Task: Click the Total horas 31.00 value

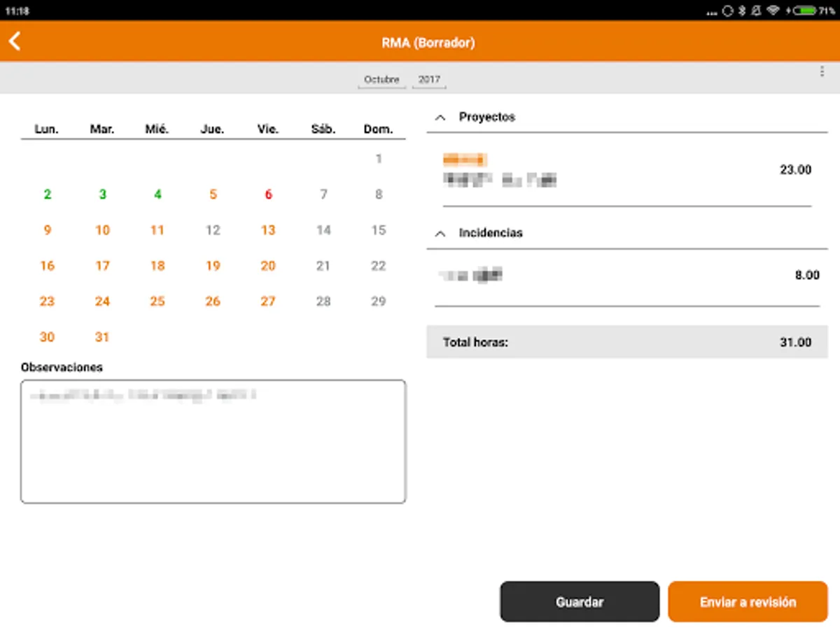Action: click(796, 343)
